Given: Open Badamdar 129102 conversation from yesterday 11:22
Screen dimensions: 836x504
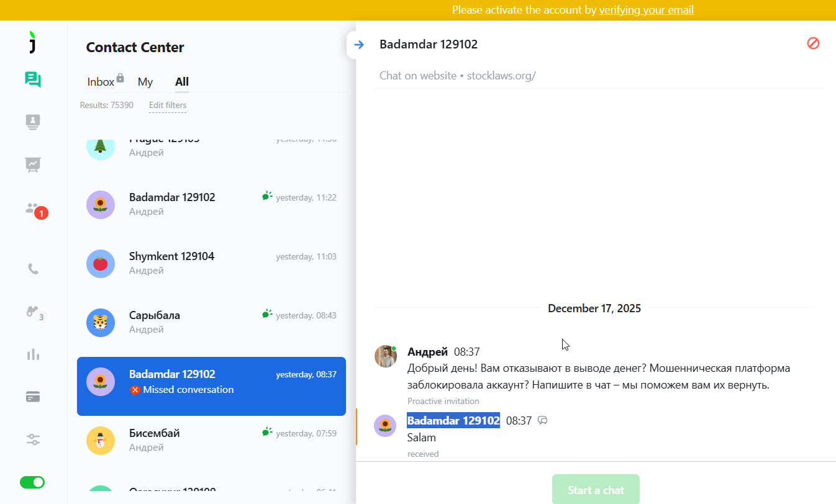Looking at the screenshot, I should (x=211, y=205).
